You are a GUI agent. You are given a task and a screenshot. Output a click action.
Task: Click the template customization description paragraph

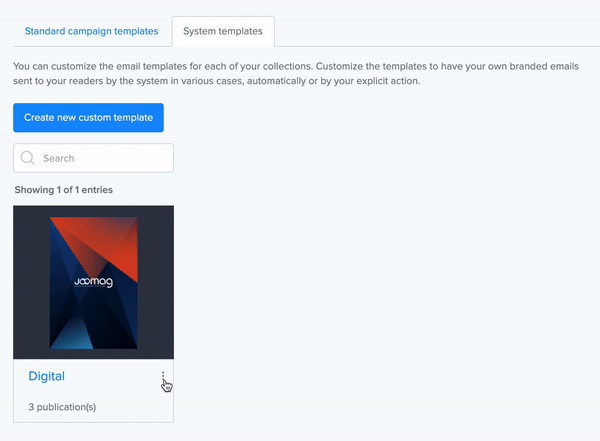pyautogui.click(x=300, y=73)
